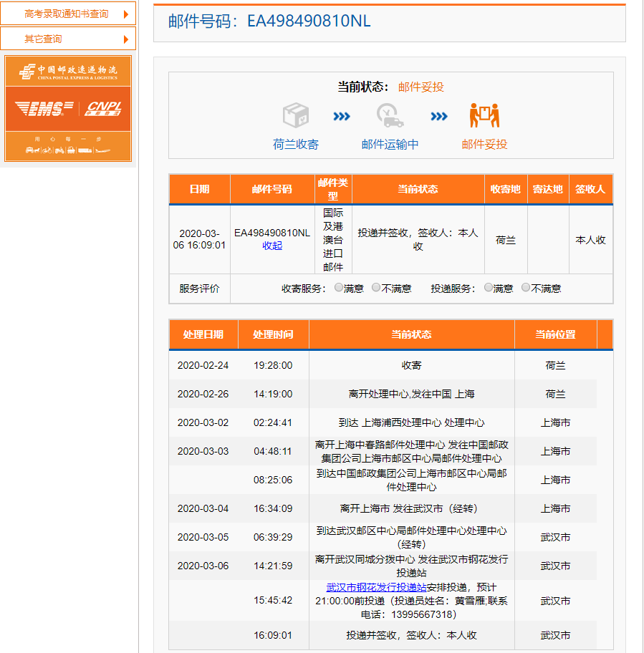
Task: Open 高考录取通知书查询 menu item
Action: click(x=68, y=14)
